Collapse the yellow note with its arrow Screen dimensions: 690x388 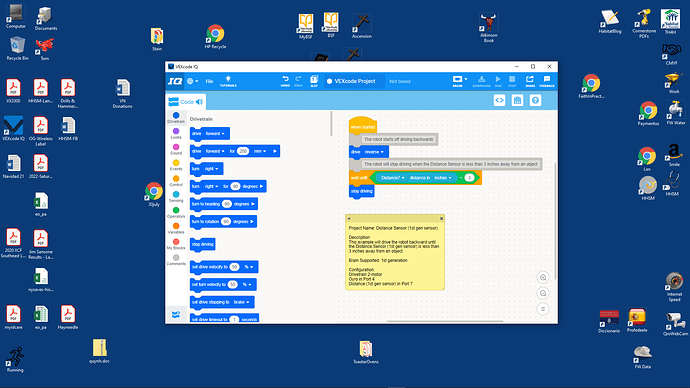coord(349,219)
